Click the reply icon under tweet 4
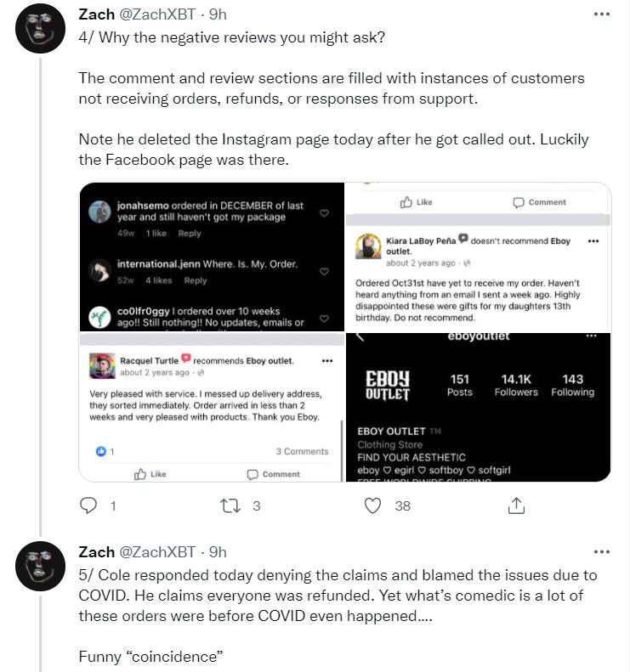This screenshot has height=672, width=630. point(88,505)
